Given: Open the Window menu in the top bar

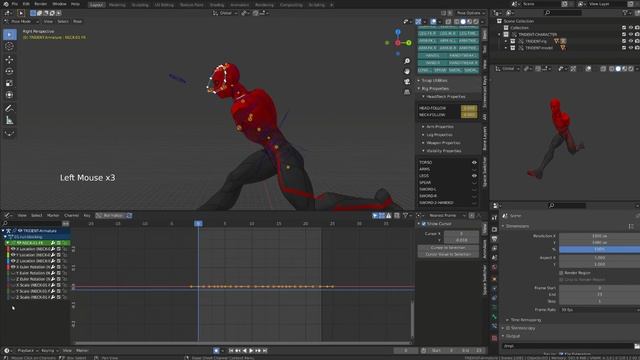Looking at the screenshot, I should click(x=59, y=4).
